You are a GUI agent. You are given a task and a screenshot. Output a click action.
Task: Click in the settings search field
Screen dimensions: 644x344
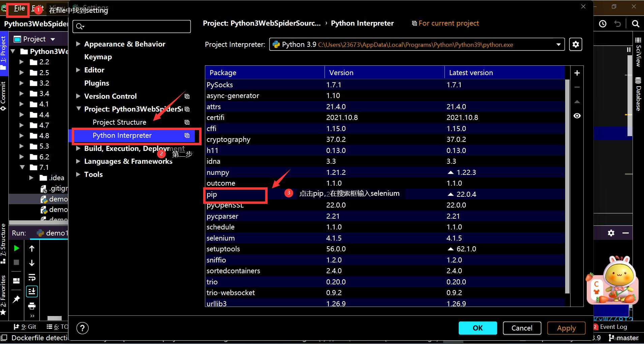[132, 26]
